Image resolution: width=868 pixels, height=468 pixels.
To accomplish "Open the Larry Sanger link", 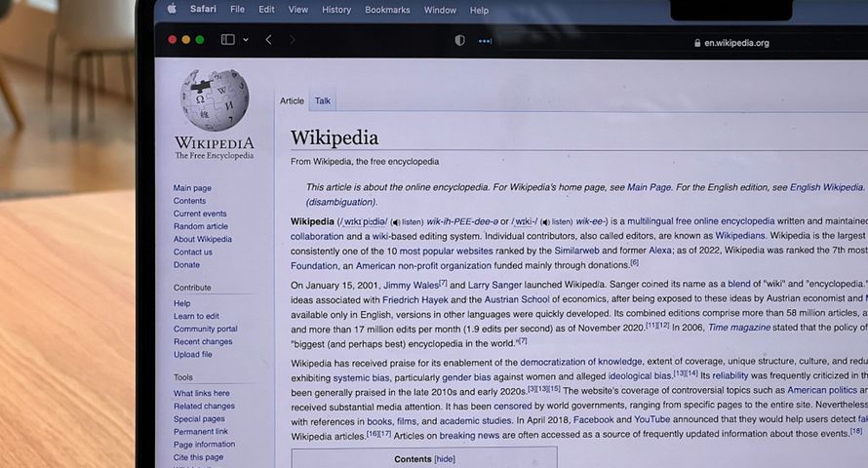I will point(494,285).
